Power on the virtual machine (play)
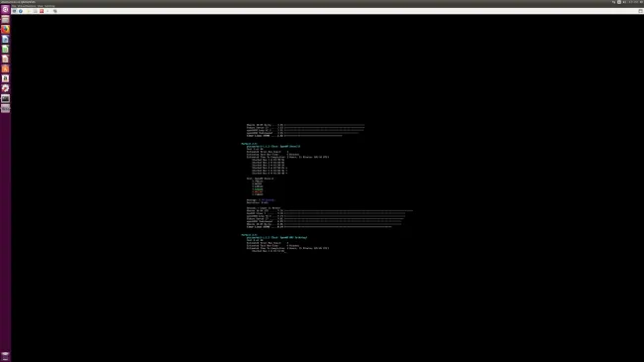This screenshot has width=644, height=362. click(x=29, y=11)
